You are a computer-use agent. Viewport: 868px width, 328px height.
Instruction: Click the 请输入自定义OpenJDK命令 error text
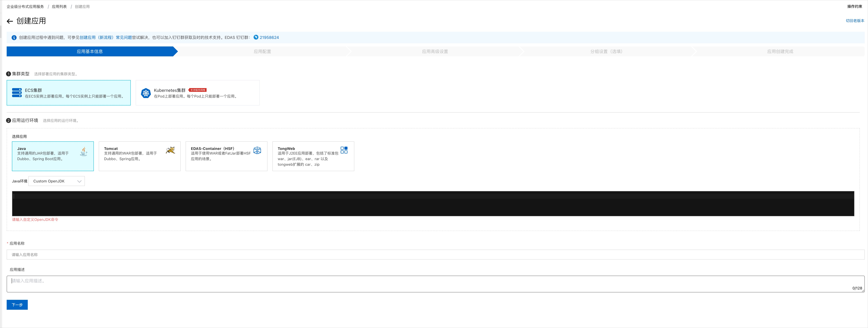[x=35, y=220]
